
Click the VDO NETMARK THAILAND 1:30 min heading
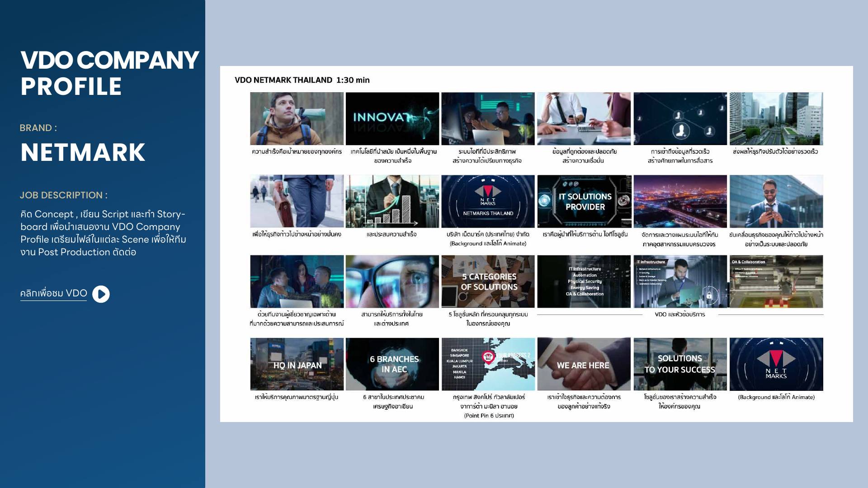302,80
